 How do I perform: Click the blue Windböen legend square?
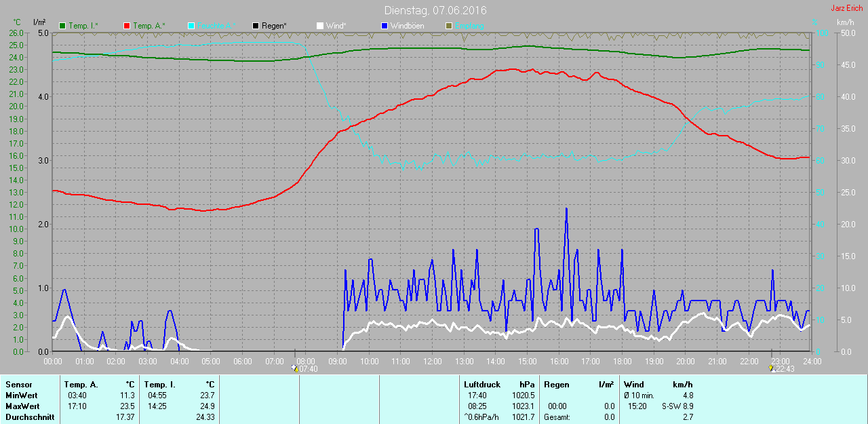(384, 26)
